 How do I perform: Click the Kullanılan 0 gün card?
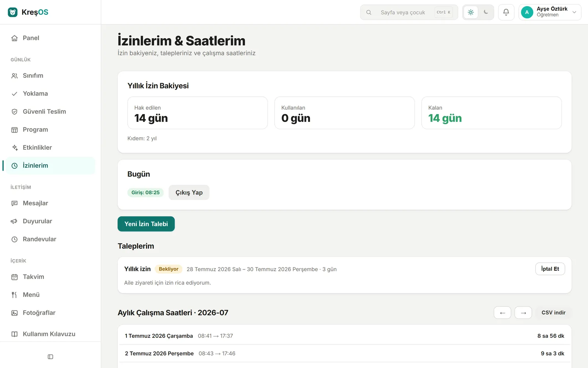tap(344, 113)
